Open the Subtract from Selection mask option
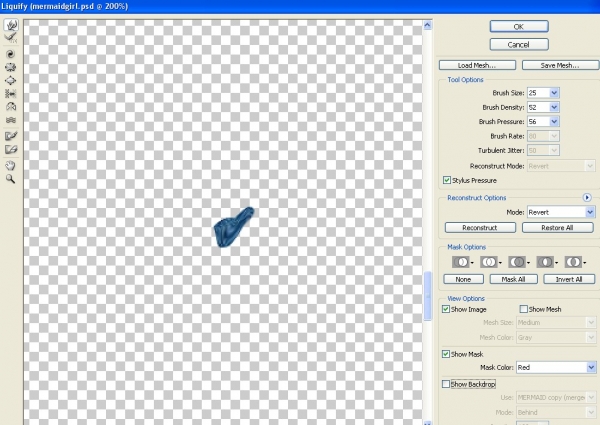Viewport: 600px width, 425px height. coord(519,262)
